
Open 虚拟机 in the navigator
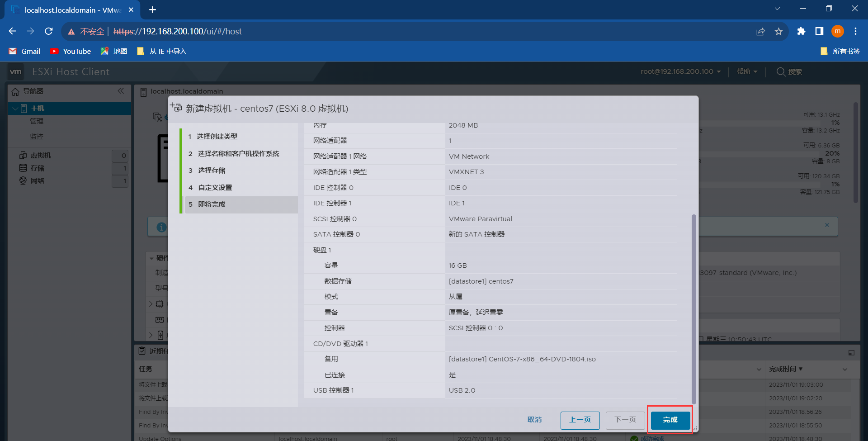click(41, 156)
